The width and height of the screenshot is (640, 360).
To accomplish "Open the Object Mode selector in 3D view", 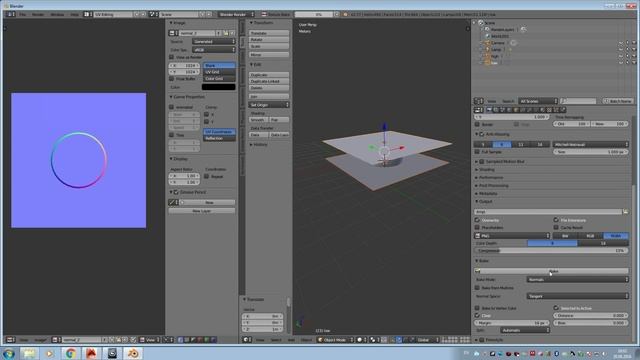I will 335,340.
